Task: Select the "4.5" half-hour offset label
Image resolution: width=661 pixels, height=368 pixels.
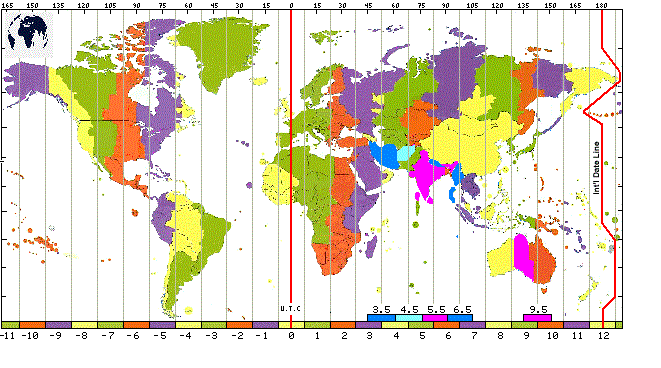Action: [x=409, y=310]
